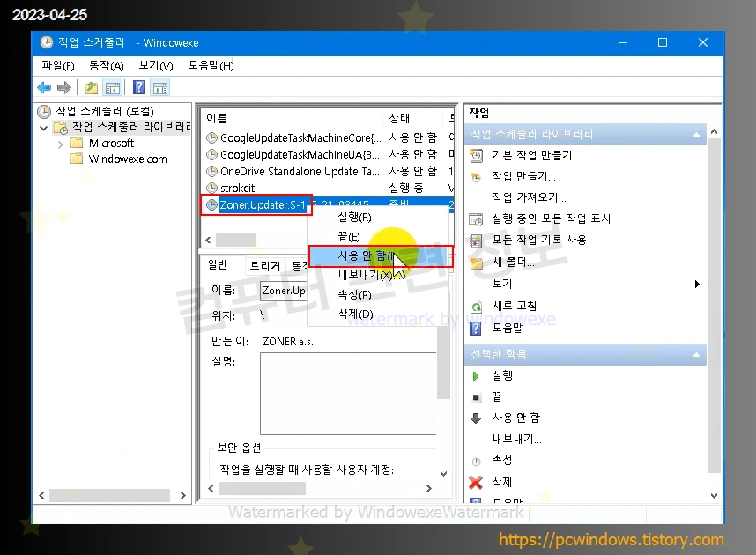This screenshot has height=555, width=756.
Task: Choose 끝(E) from the context menu
Action: tap(349, 237)
